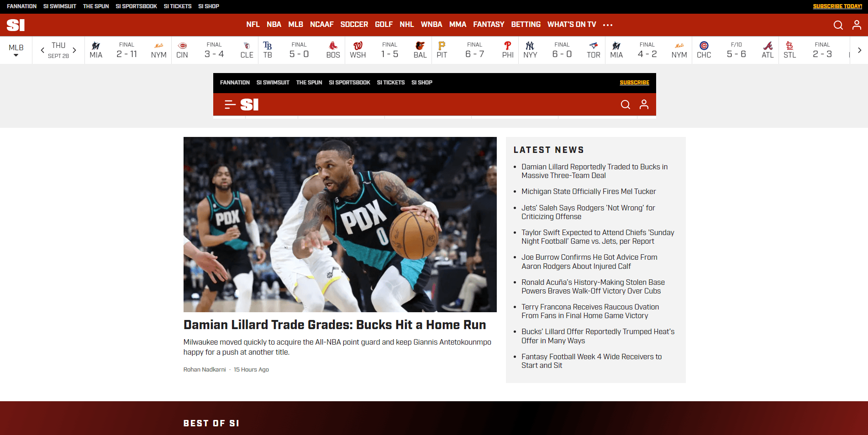Click the Boston Red Sox team logo
Viewport: 868px width, 435px height.
pos(333,46)
